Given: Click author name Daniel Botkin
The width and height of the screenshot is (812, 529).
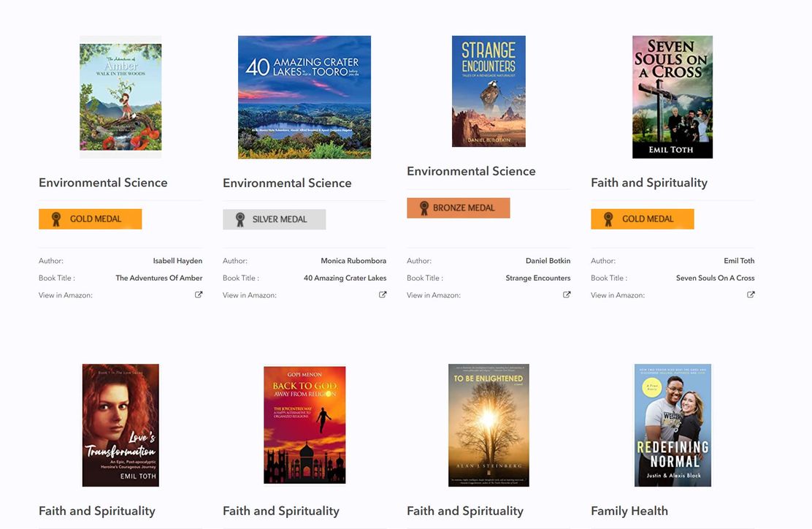Looking at the screenshot, I should point(548,261).
